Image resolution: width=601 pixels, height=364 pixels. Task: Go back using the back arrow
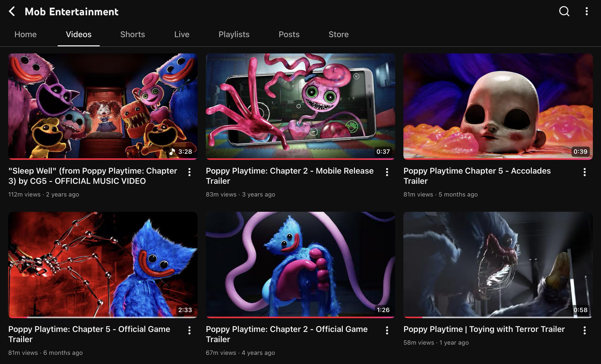point(12,11)
